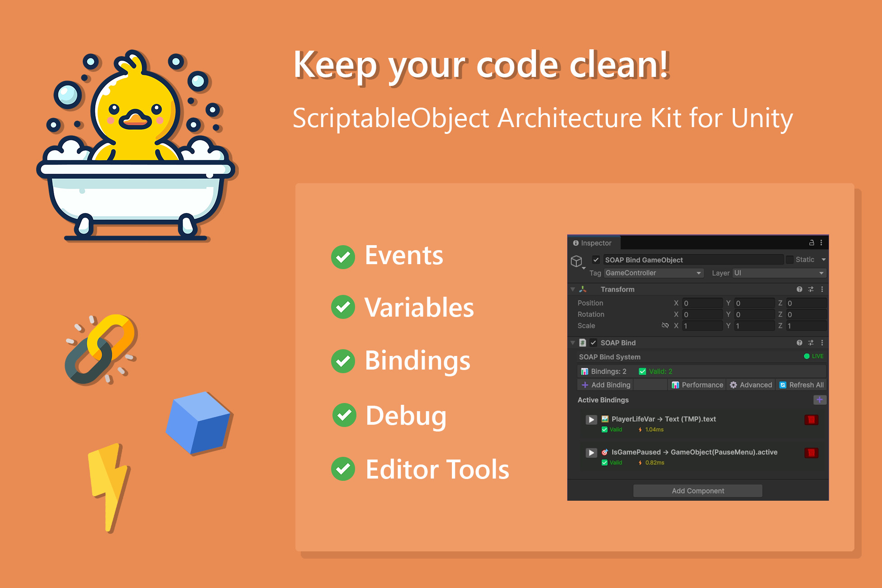Delete the PlayerLifeVar binding
Screen dimensions: 882x588
point(811,420)
